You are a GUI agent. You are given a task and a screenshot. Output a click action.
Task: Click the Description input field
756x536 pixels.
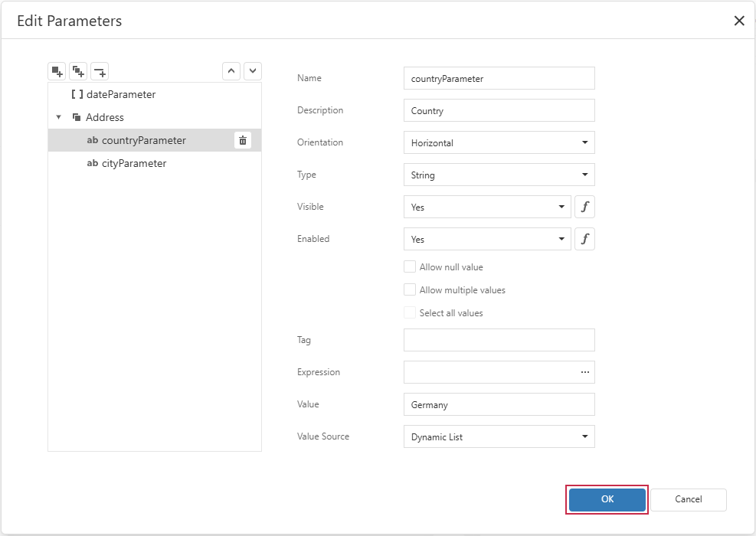point(499,110)
